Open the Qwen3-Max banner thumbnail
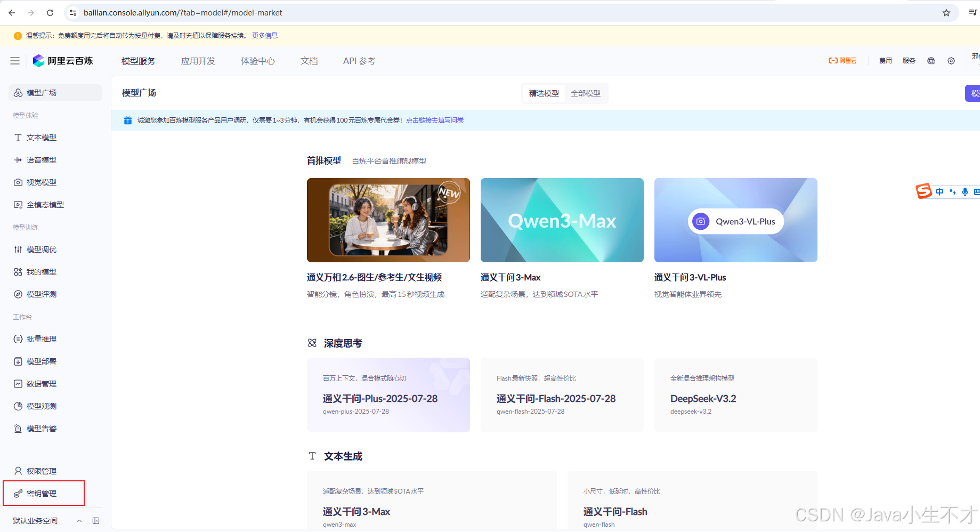 [562, 220]
